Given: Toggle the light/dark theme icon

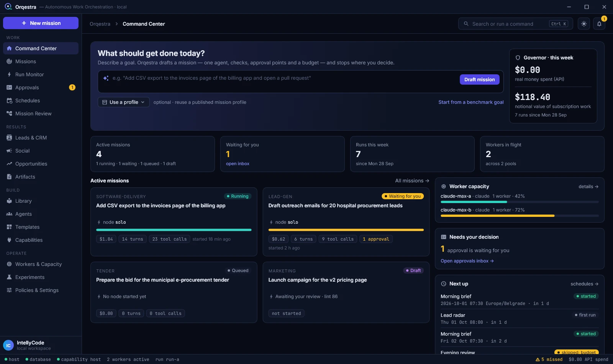Looking at the screenshot, I should coord(584,24).
